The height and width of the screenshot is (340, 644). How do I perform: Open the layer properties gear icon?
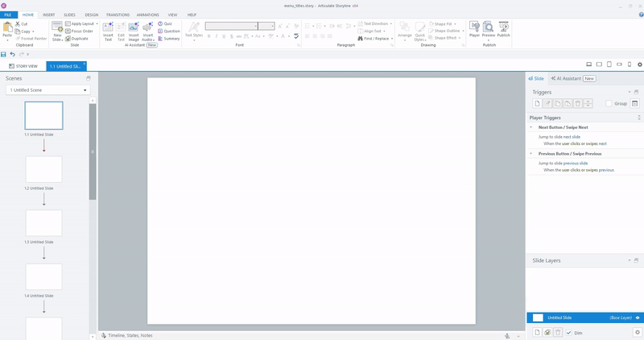pyautogui.click(x=638, y=333)
